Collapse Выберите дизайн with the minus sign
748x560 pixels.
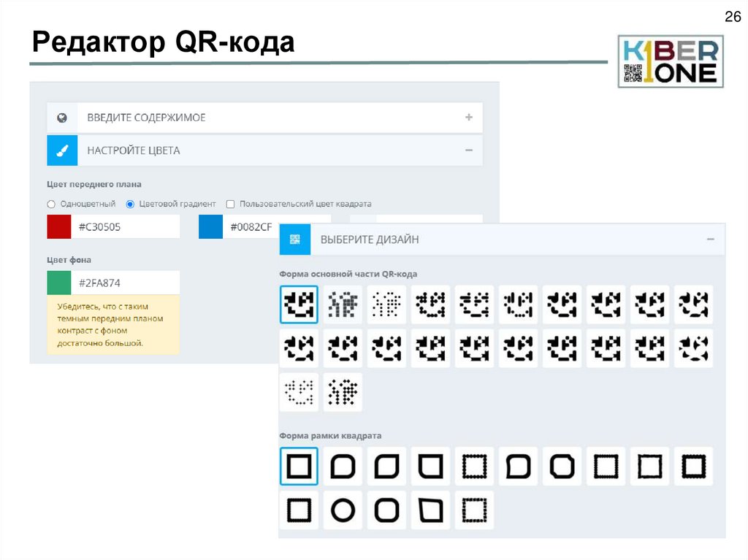point(710,239)
